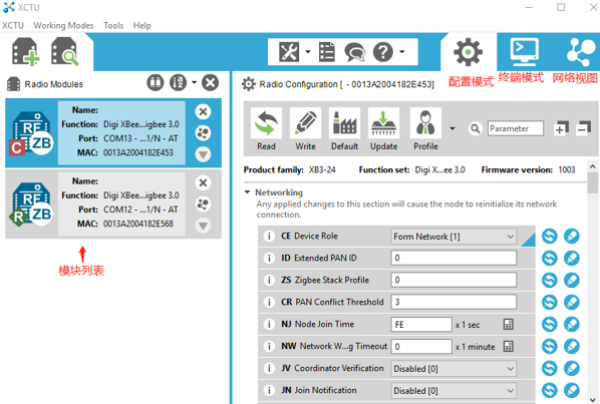Click NJ Node Join Time field

pyautogui.click(x=421, y=324)
